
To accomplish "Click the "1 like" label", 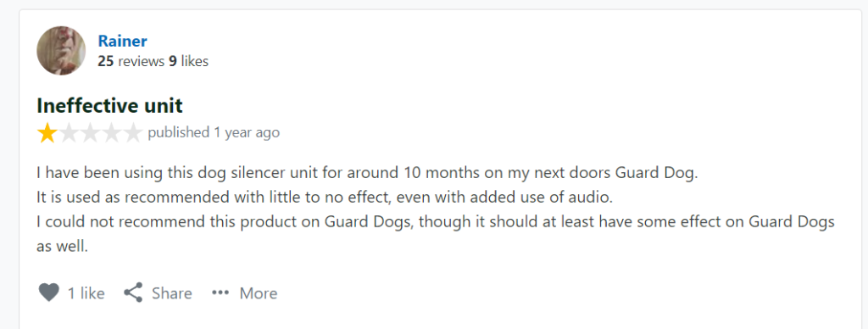I will (86, 293).
